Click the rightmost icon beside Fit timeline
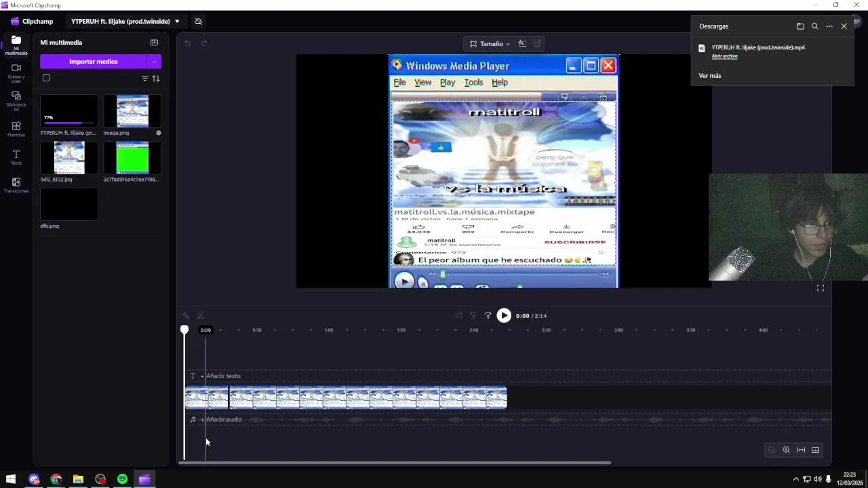The width and height of the screenshot is (868, 488). click(x=816, y=450)
